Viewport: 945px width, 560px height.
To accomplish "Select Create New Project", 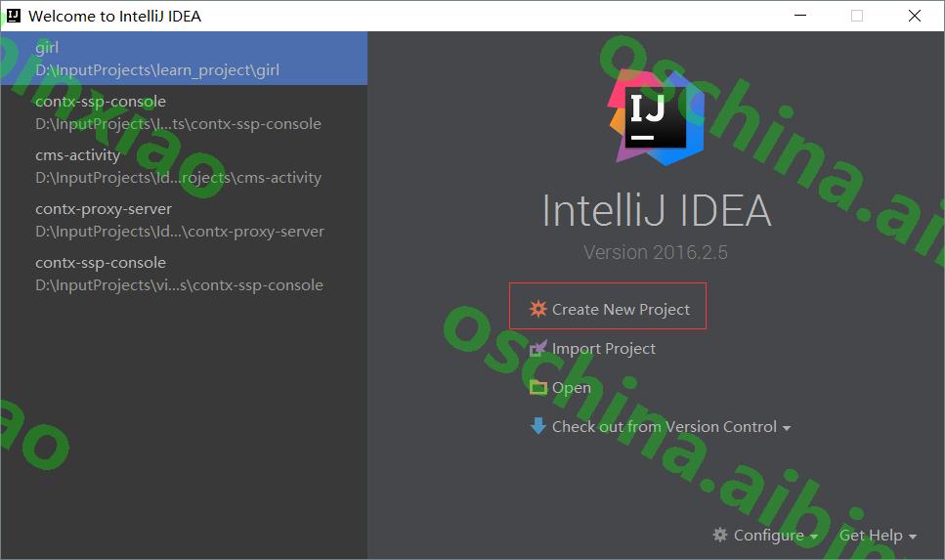I will (x=621, y=309).
